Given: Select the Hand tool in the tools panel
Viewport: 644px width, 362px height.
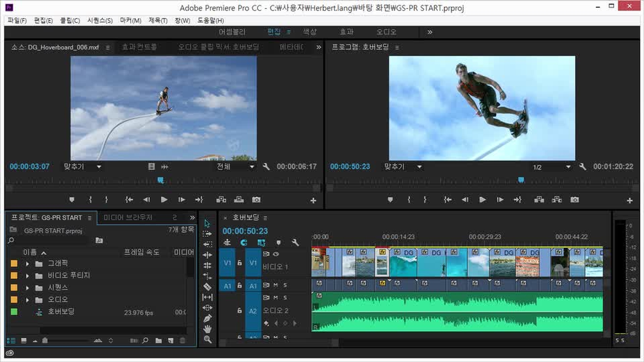Looking at the screenshot, I should 207,329.
